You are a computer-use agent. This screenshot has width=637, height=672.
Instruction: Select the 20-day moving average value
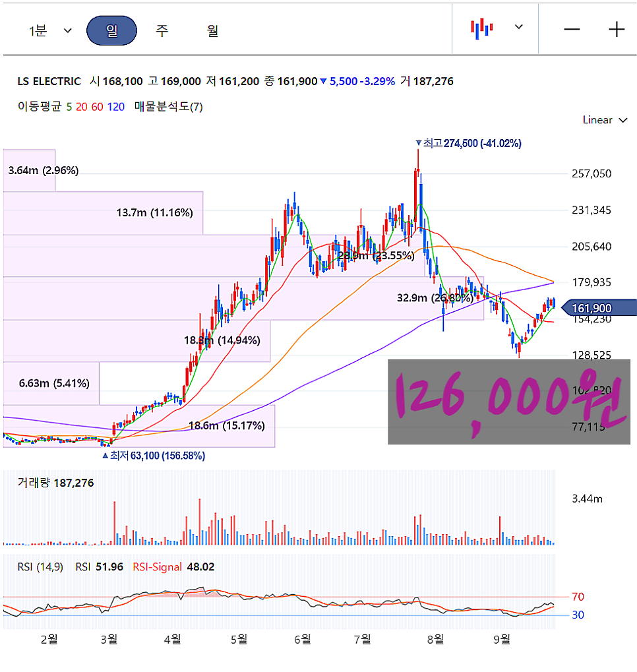click(x=82, y=107)
